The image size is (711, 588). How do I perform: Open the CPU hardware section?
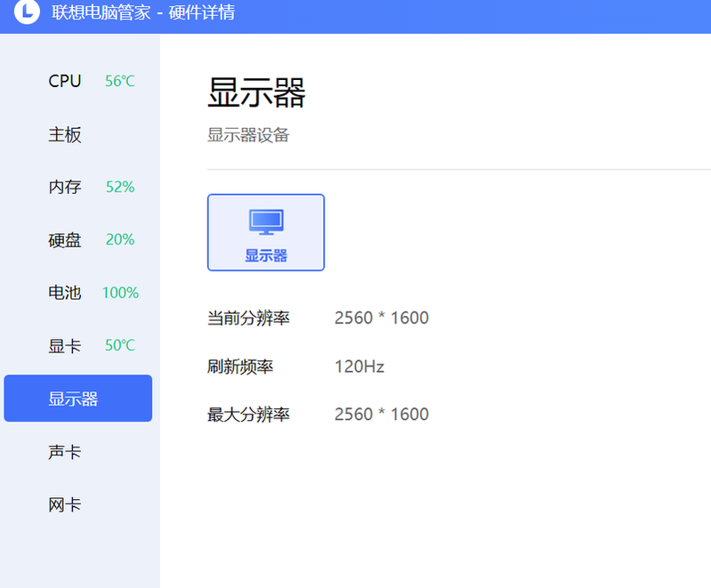click(65, 81)
